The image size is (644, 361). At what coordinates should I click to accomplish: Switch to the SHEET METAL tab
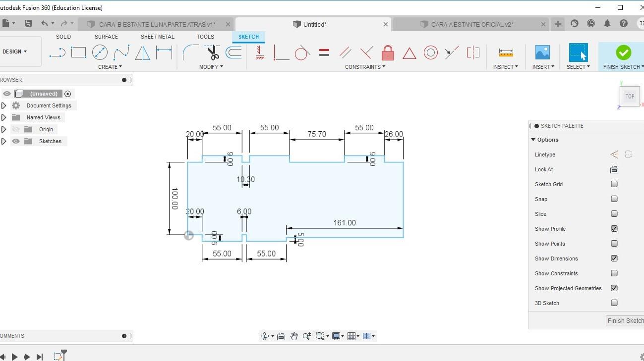click(x=157, y=37)
